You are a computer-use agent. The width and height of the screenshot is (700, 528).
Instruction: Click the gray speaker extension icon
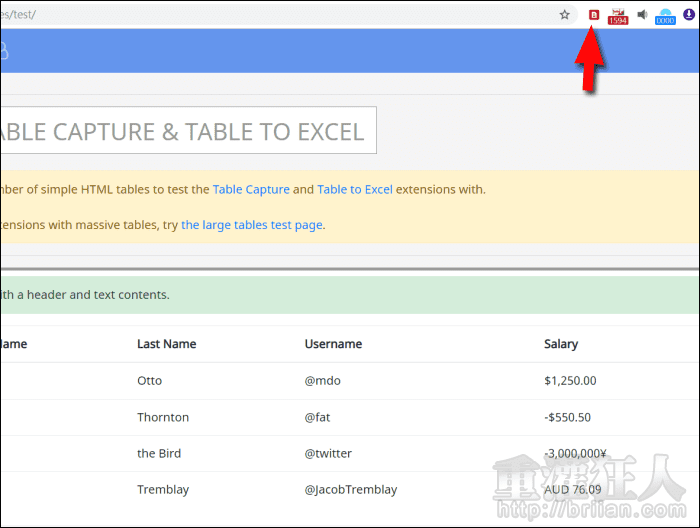point(642,15)
